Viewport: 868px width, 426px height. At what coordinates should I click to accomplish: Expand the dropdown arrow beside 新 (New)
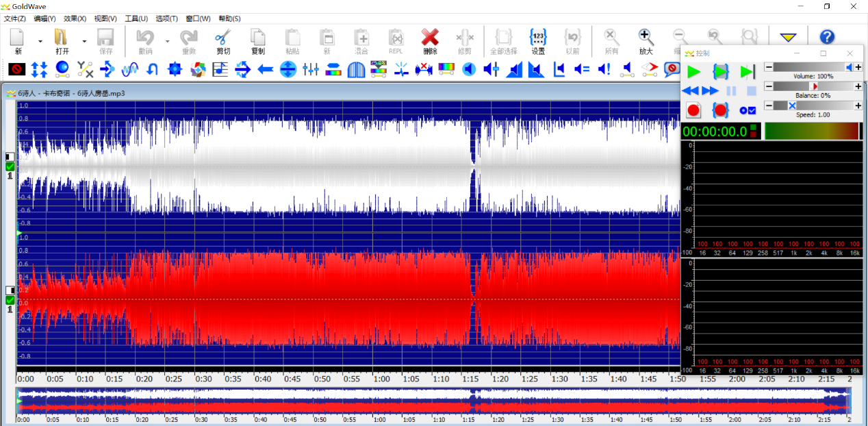40,42
